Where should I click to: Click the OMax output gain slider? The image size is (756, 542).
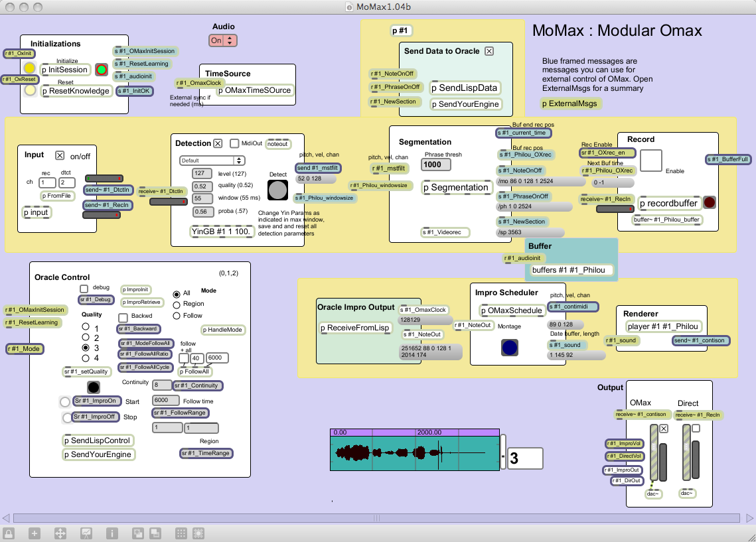tap(654, 452)
